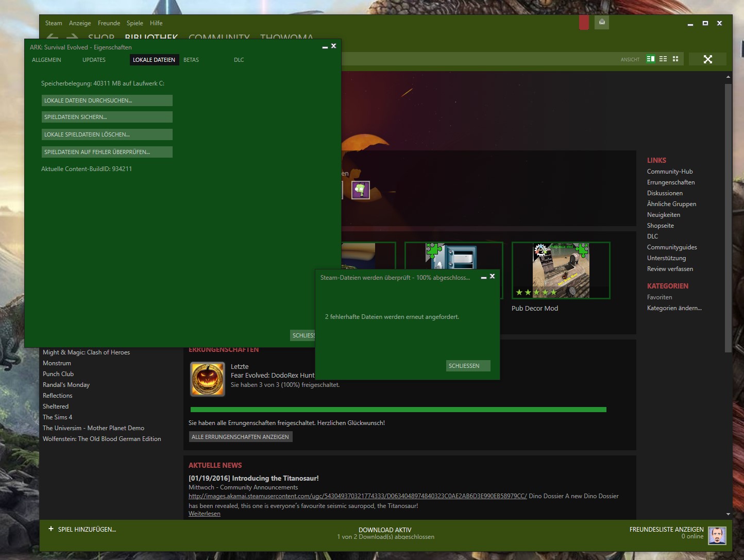Click the green alien friend avatar icon
Screen dimensions: 744x560
point(361,190)
